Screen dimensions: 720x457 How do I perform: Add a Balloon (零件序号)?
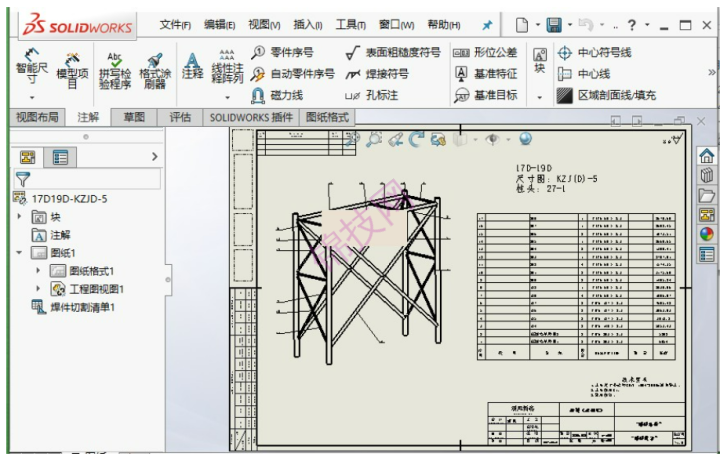click(282, 52)
